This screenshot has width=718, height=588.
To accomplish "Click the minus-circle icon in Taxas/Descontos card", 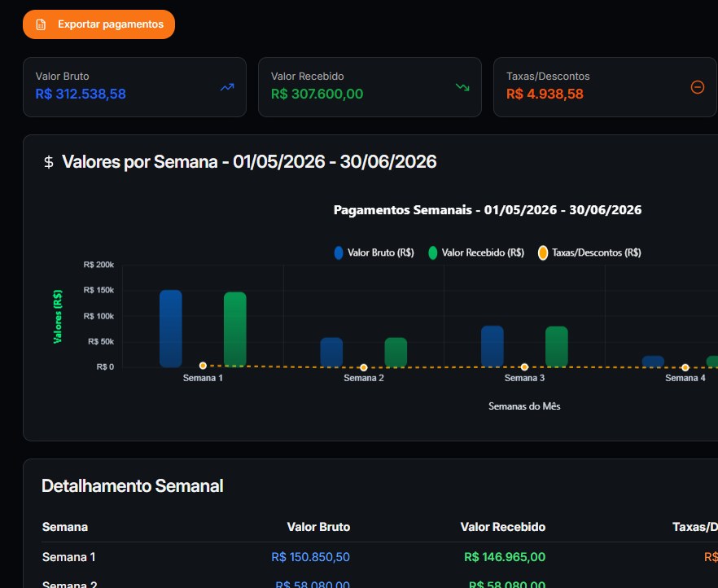I will [698, 87].
